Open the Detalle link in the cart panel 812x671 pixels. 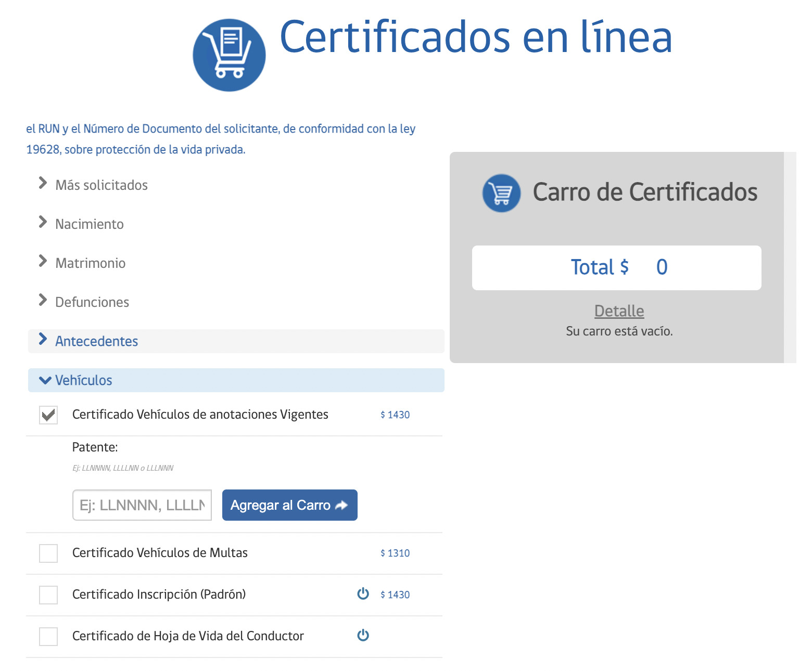618,311
